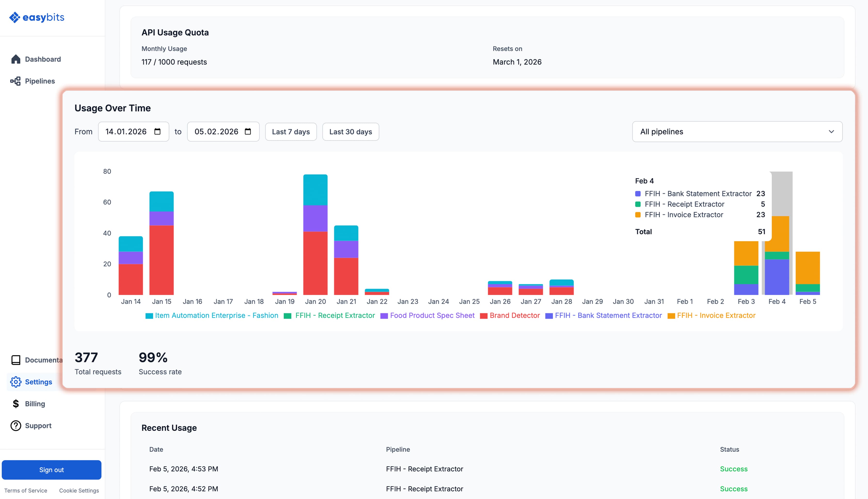Click the Pipelines node icon
Screen dimensions: 868x499
tap(16, 81)
